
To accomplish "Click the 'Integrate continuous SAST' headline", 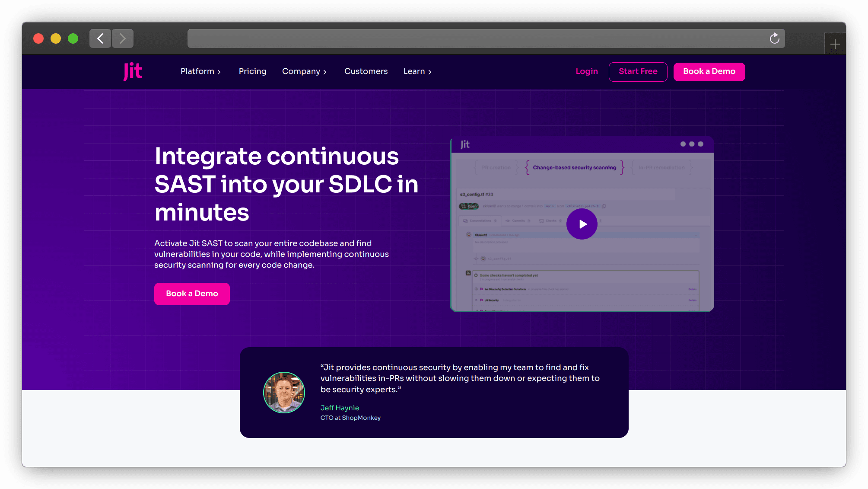I will tap(286, 184).
